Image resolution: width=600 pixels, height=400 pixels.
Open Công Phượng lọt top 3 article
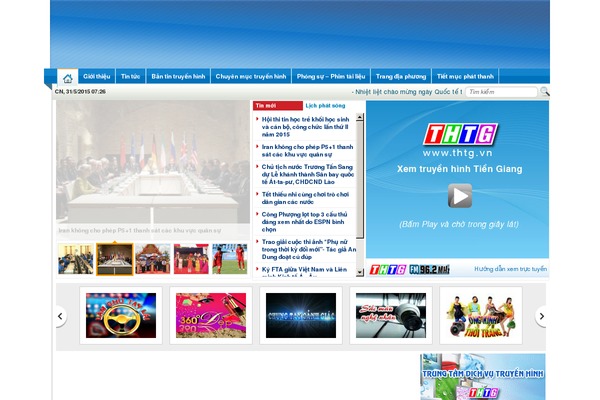305,222
